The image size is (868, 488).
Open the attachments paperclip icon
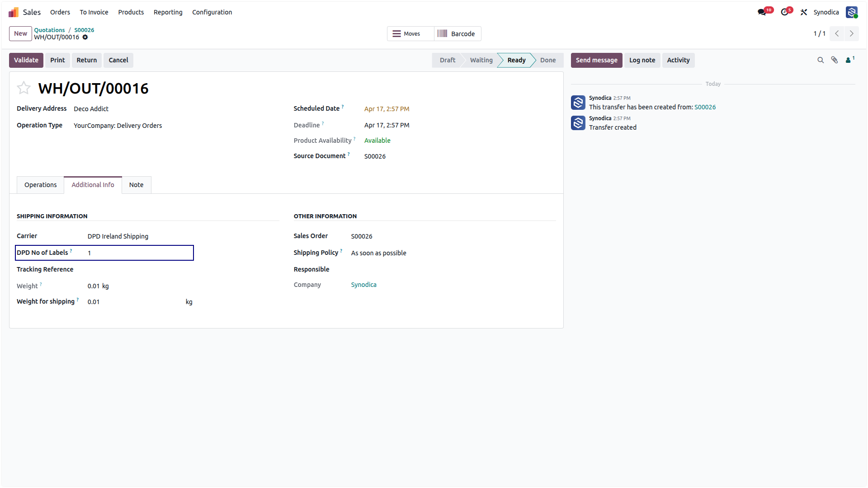[835, 60]
